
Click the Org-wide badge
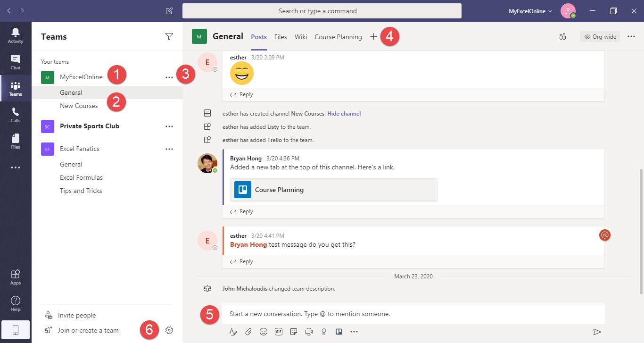[600, 36]
